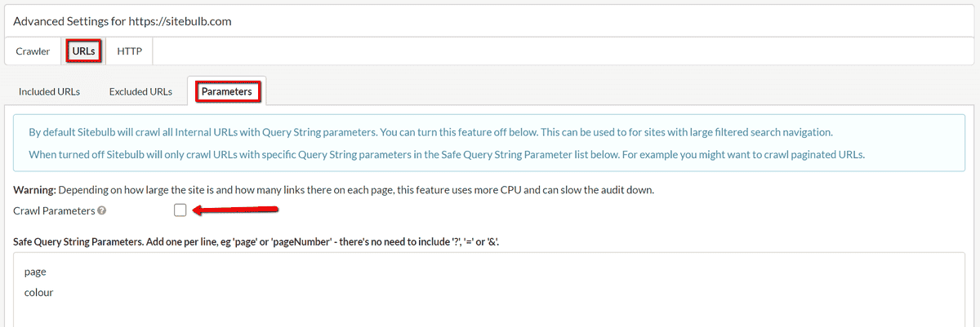Viewport: 980px width, 327px height.
Task: Go to the Included URLs tab
Action: (x=50, y=91)
